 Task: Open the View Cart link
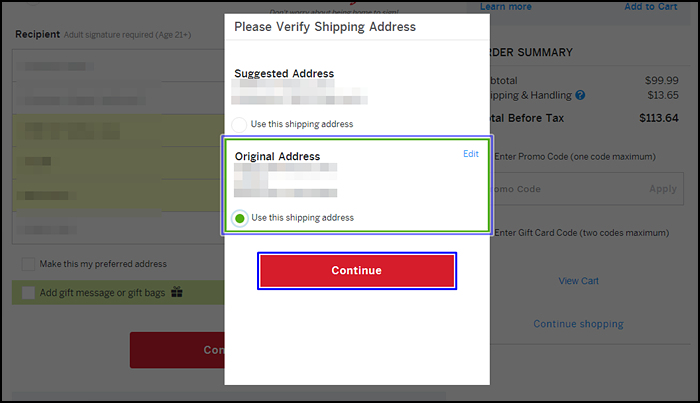(578, 281)
